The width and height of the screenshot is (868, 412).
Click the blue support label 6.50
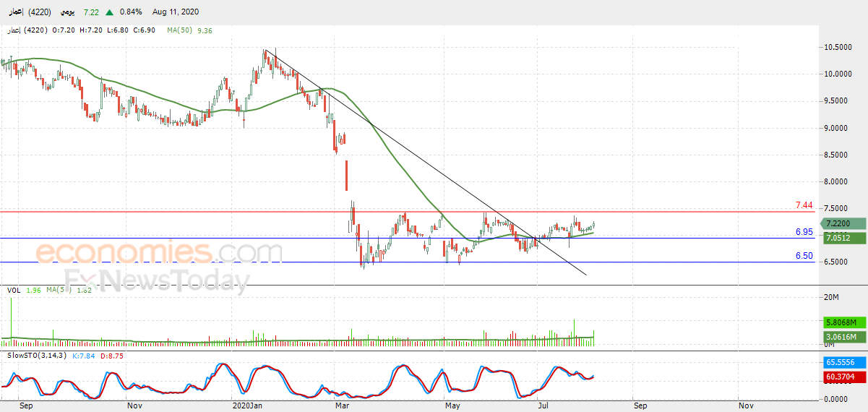(x=804, y=256)
